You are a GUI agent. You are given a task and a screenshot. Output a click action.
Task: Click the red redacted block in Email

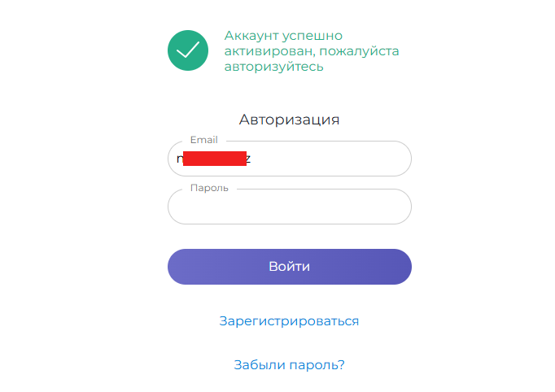(x=214, y=159)
